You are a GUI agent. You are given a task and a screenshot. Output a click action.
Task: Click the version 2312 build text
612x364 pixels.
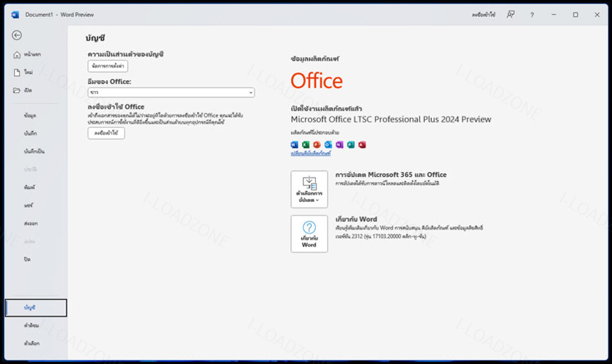381,237
